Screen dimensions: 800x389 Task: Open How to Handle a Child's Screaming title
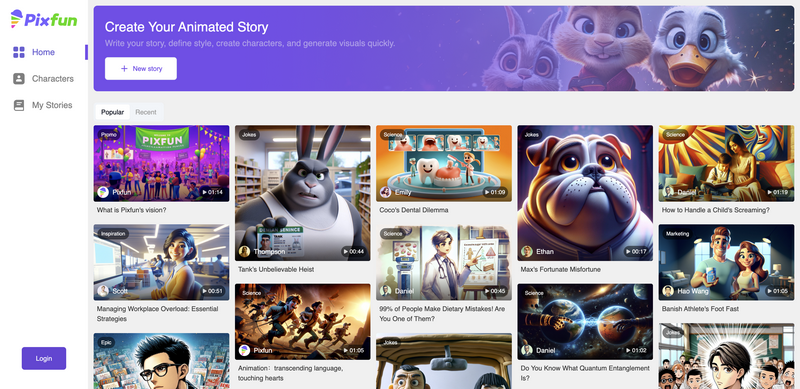tap(716, 210)
